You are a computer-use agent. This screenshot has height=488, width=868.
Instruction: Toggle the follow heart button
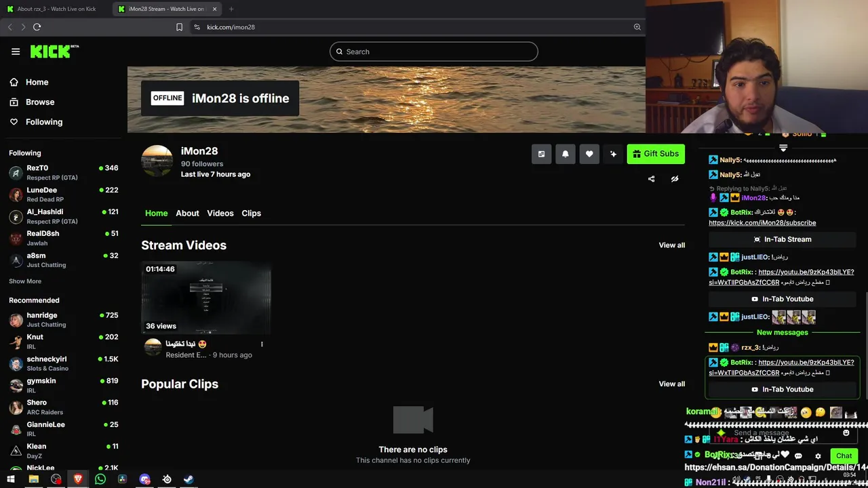[x=589, y=154]
